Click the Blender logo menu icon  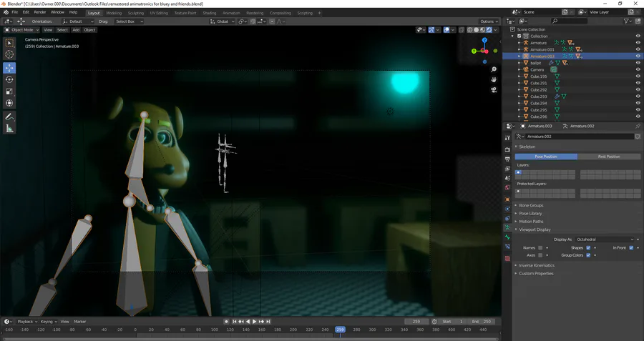tap(5, 12)
